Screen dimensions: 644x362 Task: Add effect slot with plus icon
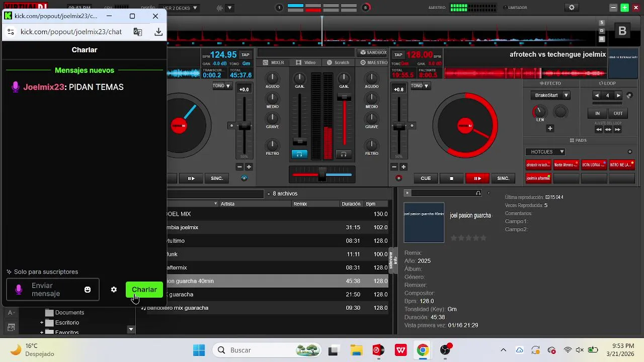point(550,129)
